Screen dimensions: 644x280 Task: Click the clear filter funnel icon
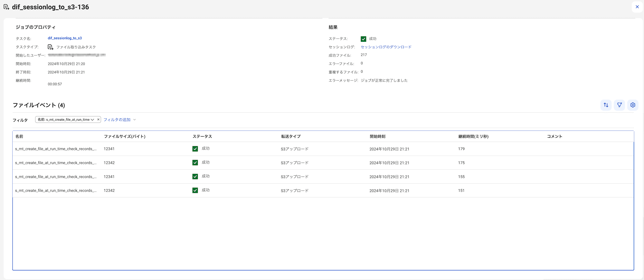pos(619,105)
